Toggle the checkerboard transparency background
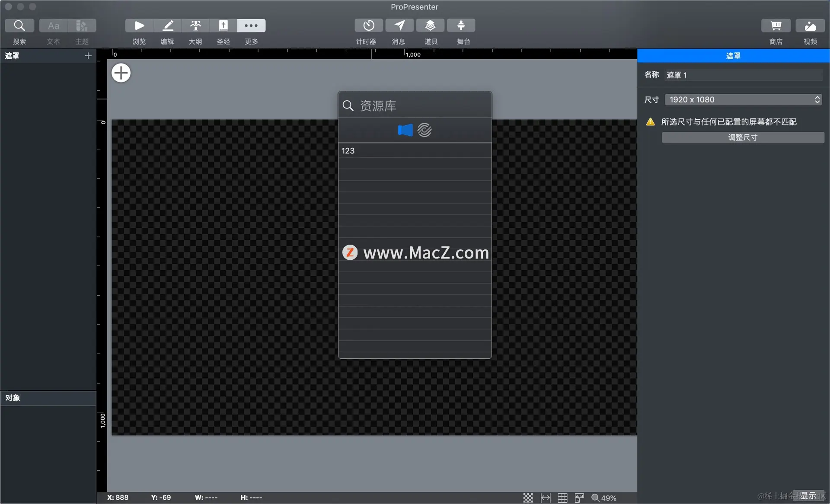 pos(528,498)
